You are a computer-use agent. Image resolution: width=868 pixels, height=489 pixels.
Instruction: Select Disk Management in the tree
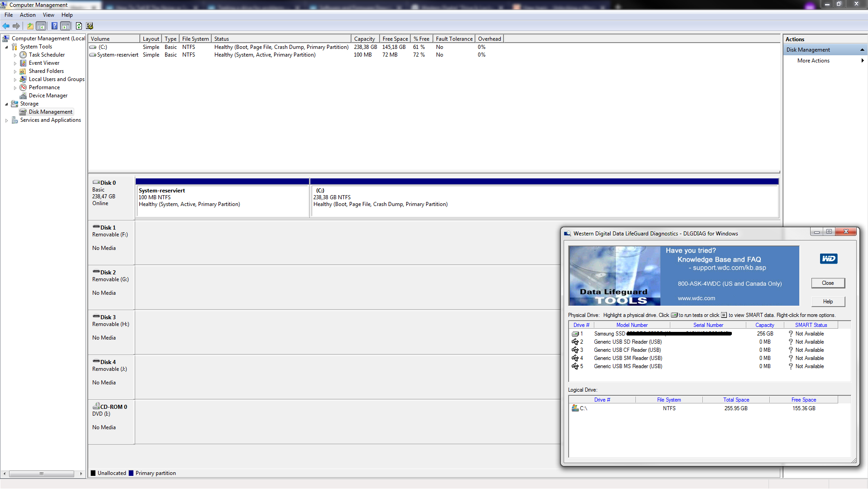(x=50, y=112)
